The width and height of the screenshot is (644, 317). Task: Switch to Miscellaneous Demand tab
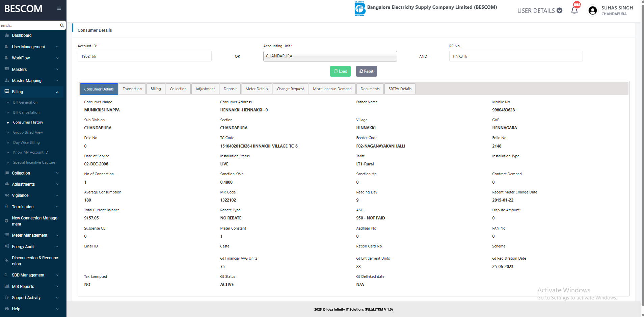[x=332, y=89]
